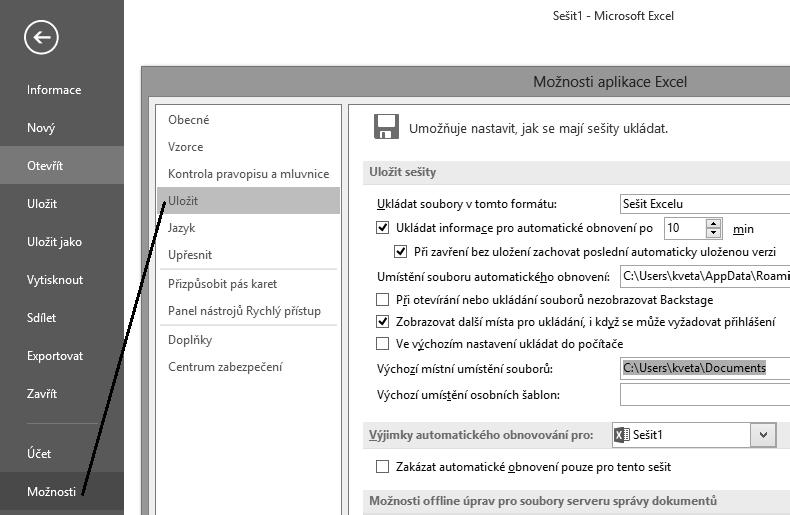Click the floppy disk save icon
Viewport: 790px width, 515px height.
386,126
